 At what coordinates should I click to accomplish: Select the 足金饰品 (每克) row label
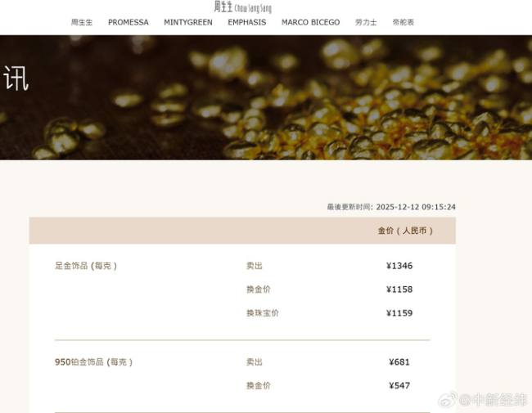click(86, 266)
